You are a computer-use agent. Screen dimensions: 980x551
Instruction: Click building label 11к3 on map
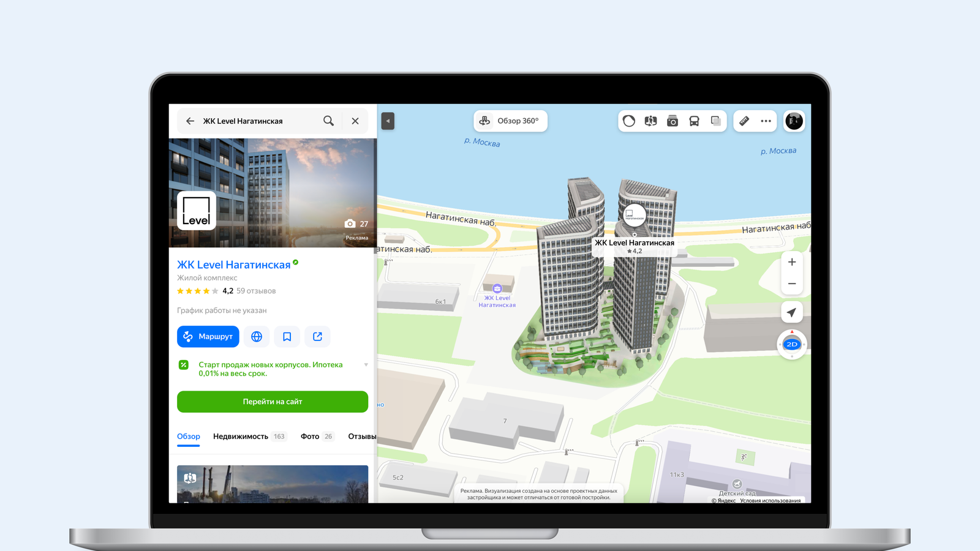click(x=677, y=474)
